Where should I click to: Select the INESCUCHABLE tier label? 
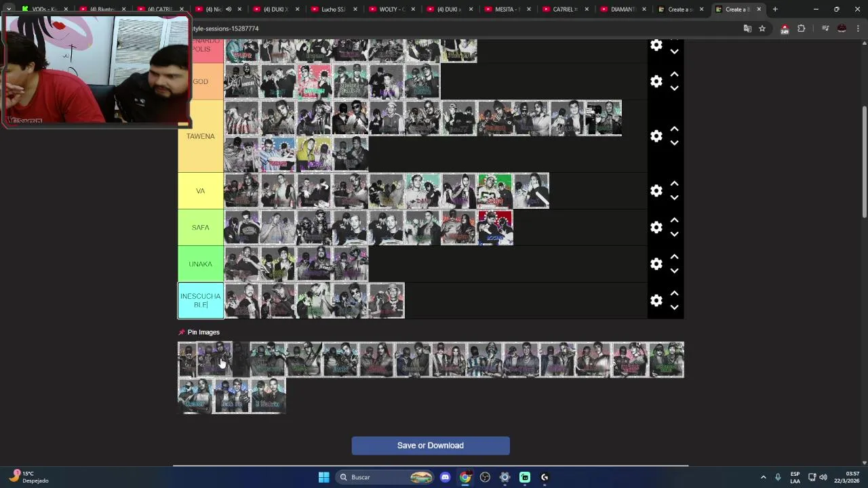click(x=201, y=301)
